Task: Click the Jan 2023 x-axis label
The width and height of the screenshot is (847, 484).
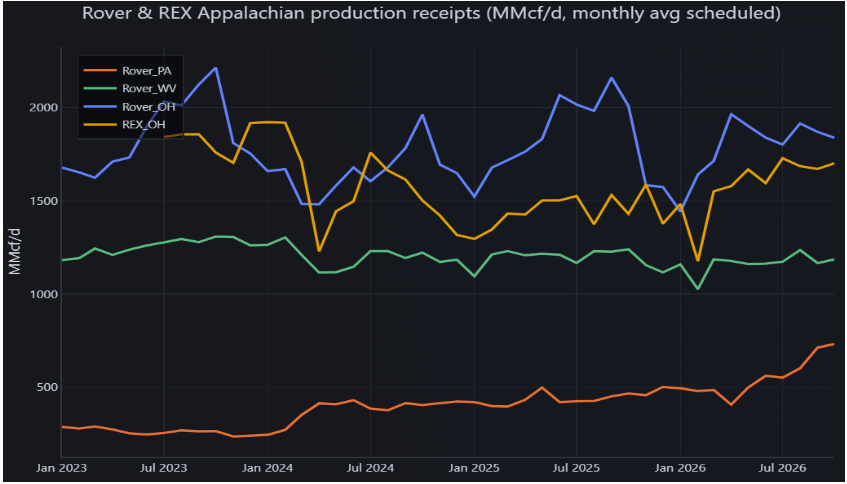Action: click(x=60, y=467)
